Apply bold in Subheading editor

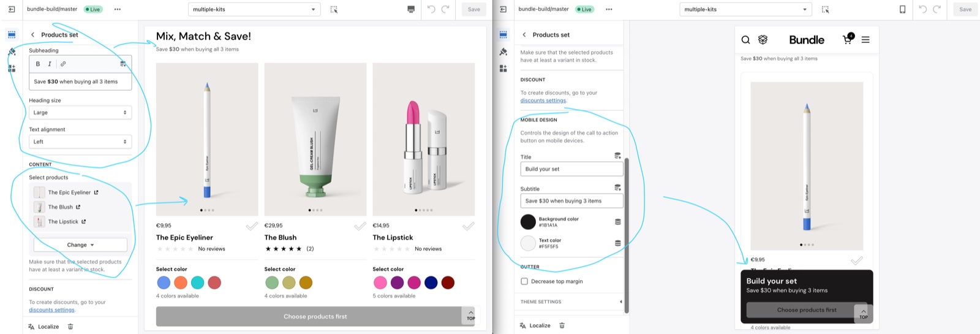tap(38, 64)
